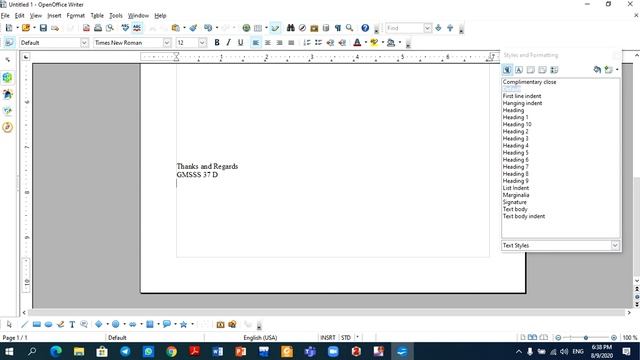Open the Apply Style dropdown showing Default

[x=84, y=42]
